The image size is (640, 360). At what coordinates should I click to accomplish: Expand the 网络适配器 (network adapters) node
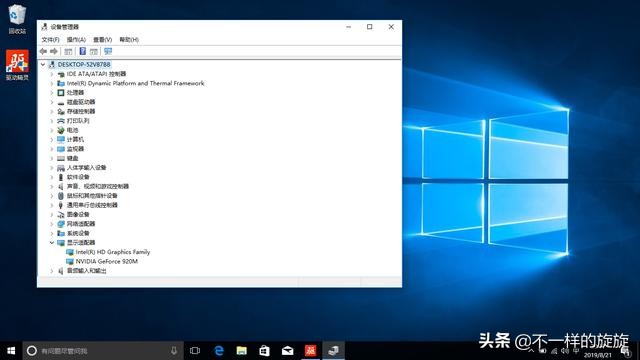coord(52,224)
